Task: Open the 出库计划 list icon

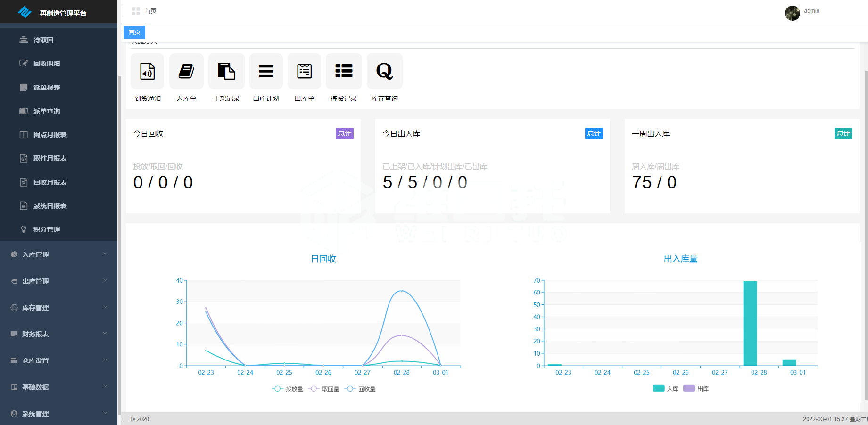Action: (x=266, y=72)
